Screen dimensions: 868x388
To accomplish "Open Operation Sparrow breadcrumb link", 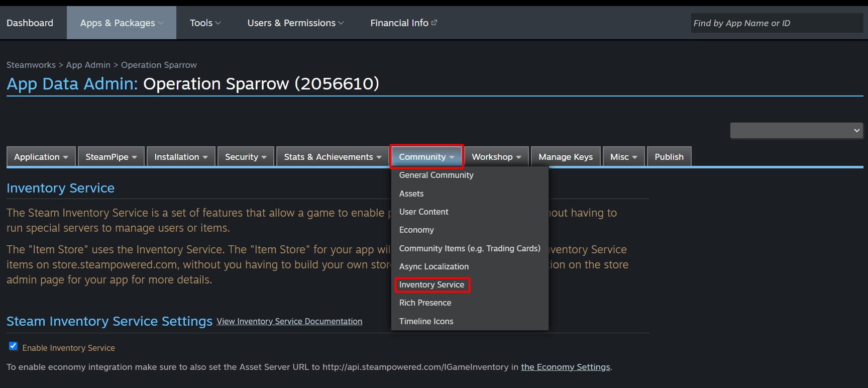I will point(159,65).
